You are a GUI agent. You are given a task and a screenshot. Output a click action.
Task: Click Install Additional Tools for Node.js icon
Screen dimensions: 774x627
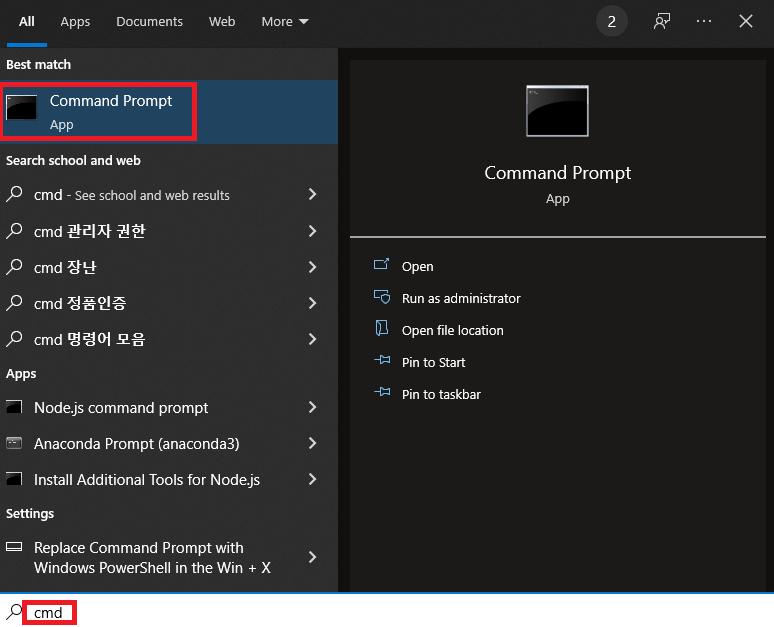tap(14, 479)
